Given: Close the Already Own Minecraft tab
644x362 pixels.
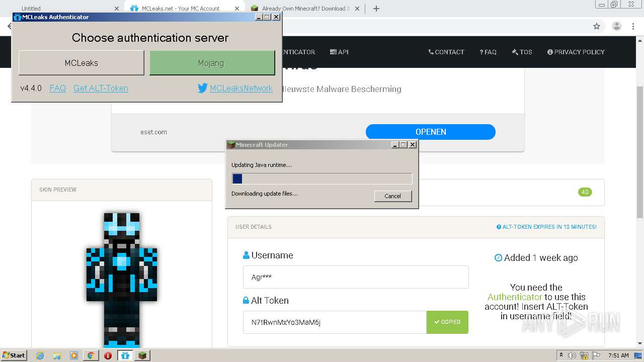Looking at the screenshot, I should [358, 9].
